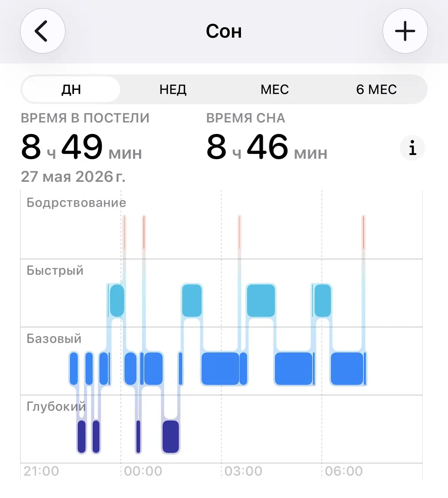Switch to the НЕД week tab
This screenshot has height=498, width=448.
pyautogui.click(x=173, y=90)
